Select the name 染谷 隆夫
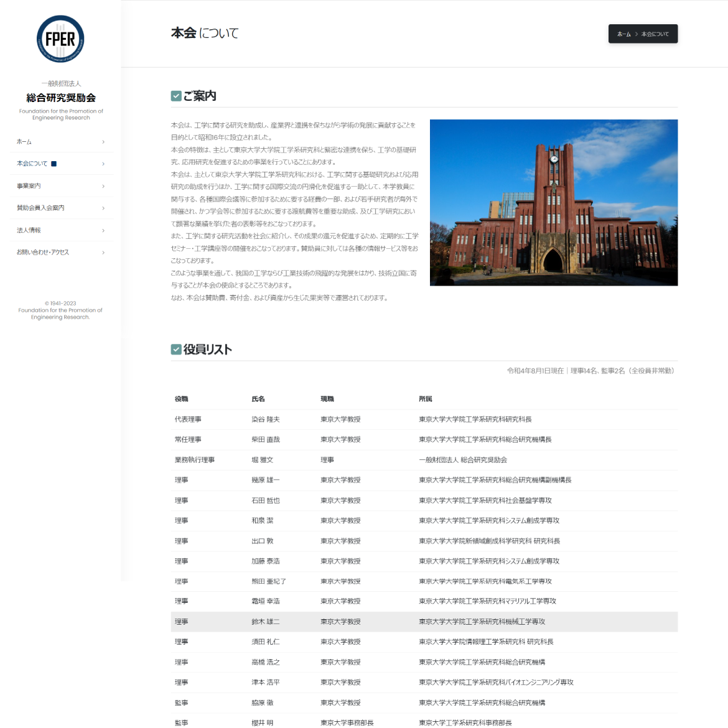This screenshot has width=728, height=728. (x=266, y=419)
